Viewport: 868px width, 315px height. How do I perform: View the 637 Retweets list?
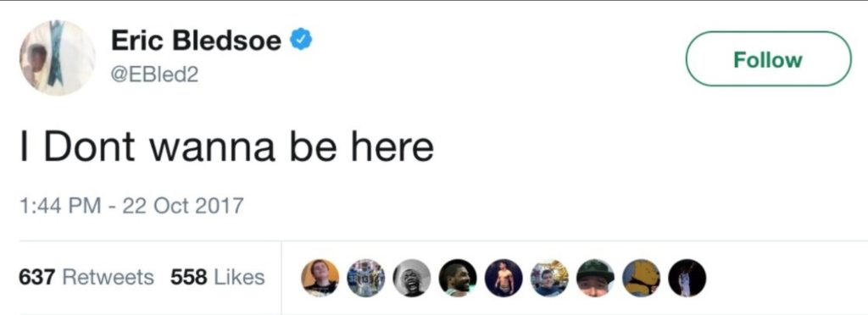86,277
